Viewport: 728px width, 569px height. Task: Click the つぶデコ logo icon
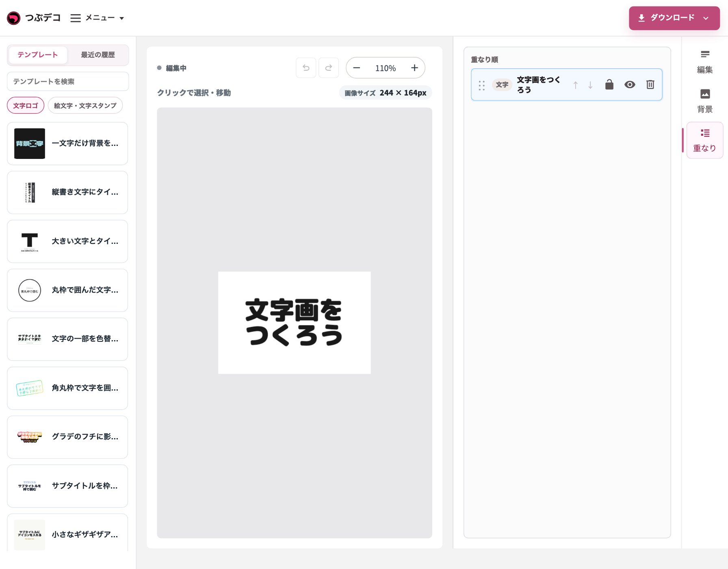pos(13,18)
